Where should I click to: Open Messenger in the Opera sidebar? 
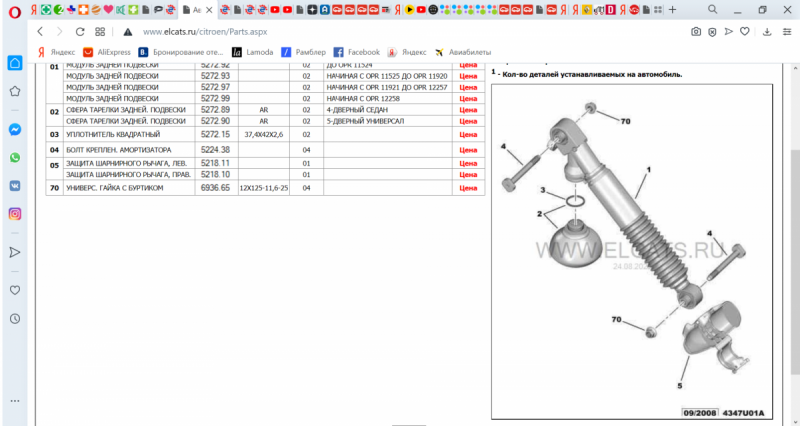(x=15, y=130)
